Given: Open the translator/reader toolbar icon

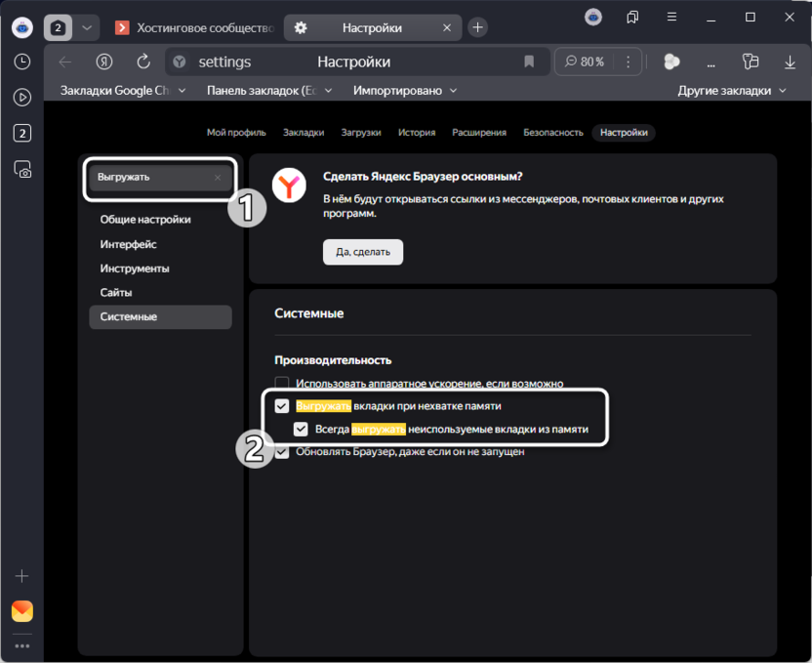Looking at the screenshot, I should [751, 62].
